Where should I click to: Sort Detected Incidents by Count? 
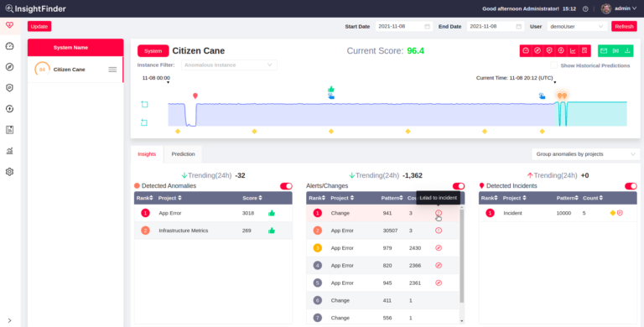coord(593,198)
